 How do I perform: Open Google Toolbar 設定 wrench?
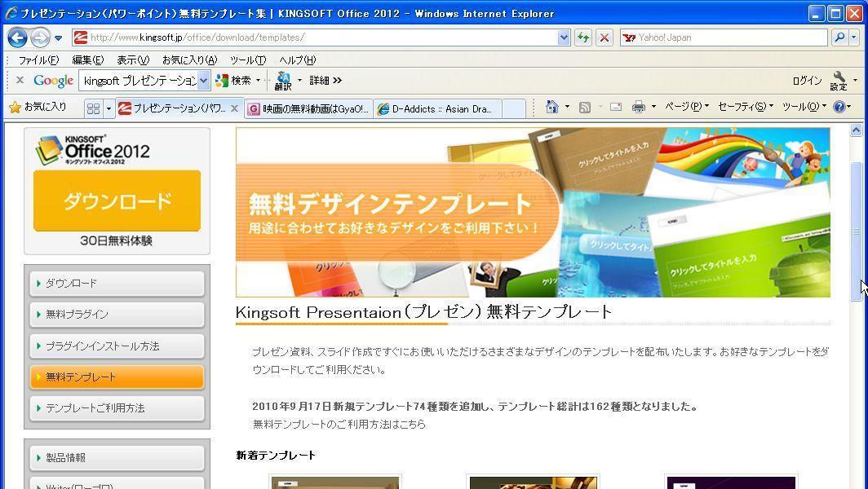[839, 81]
